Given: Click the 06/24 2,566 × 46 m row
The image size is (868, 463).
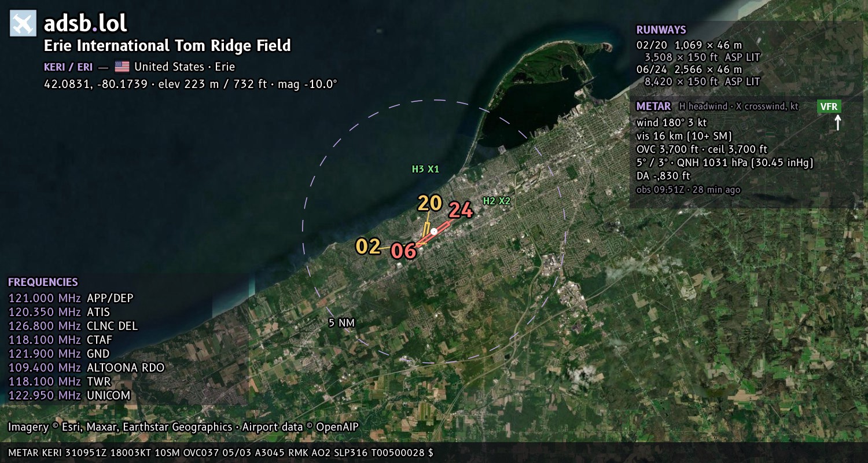Looking at the screenshot, I should [689, 70].
